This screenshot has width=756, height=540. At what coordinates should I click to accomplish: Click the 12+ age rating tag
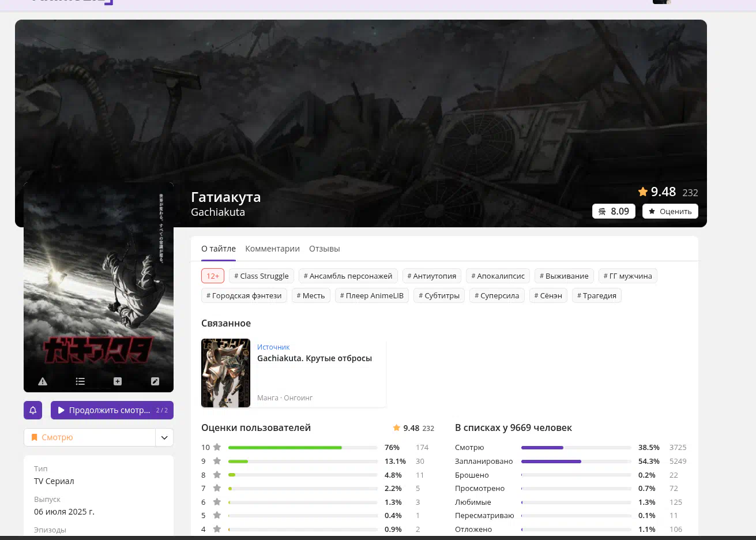tap(213, 276)
